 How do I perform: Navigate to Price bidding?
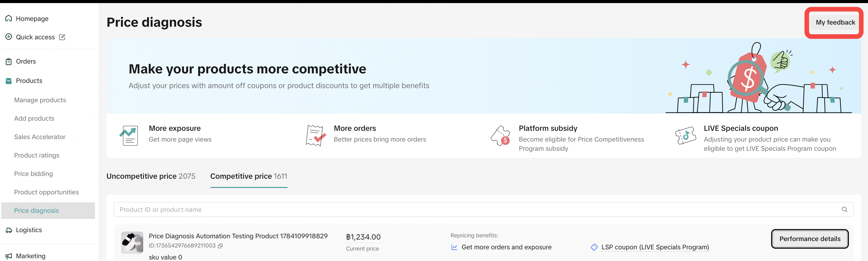(x=33, y=173)
